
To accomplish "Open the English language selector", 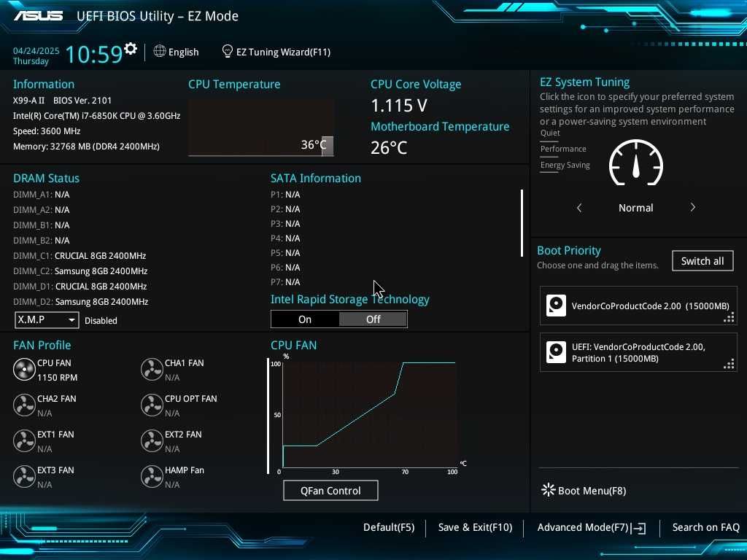I will (x=177, y=52).
